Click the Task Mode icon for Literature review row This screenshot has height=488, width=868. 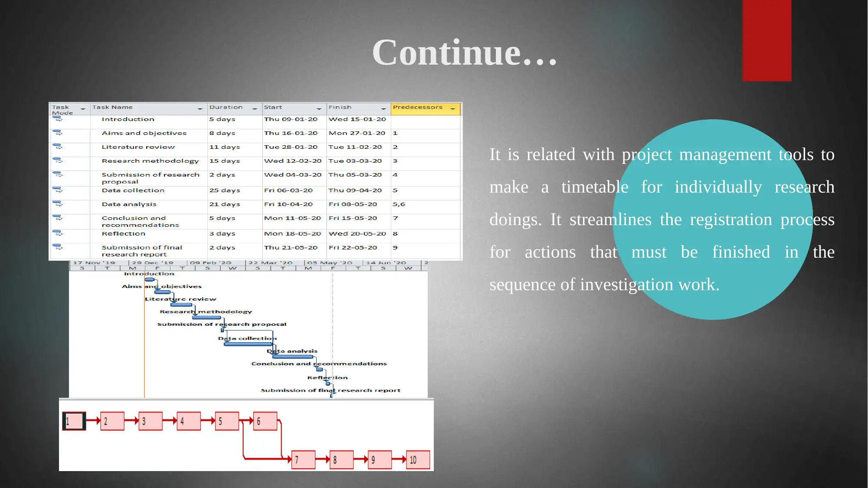(58, 147)
